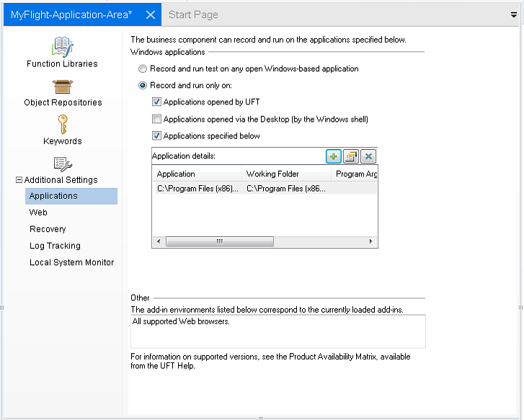Open the tab list dropdown arrow
This screenshot has width=524, height=420.
tap(514, 14)
